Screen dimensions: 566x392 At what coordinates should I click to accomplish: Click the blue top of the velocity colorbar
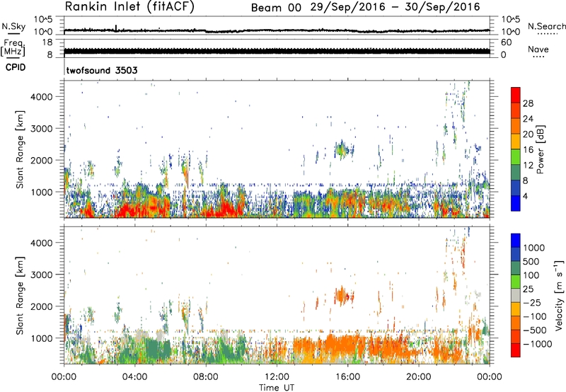pos(516,241)
